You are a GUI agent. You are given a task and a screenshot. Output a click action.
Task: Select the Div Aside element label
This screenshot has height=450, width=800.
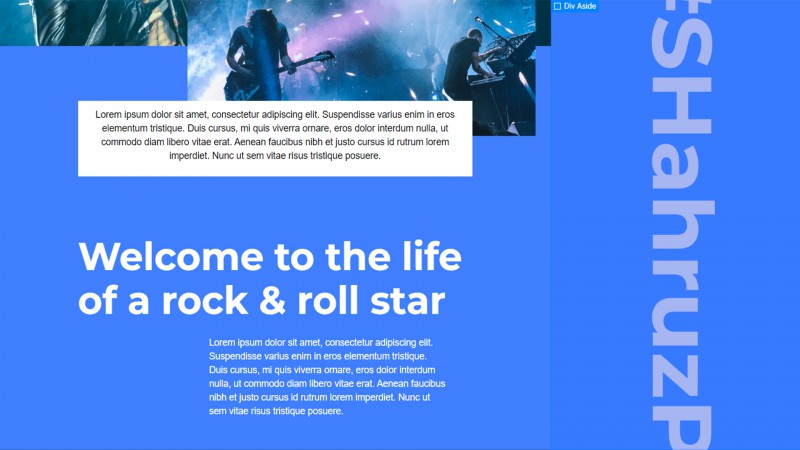point(575,6)
